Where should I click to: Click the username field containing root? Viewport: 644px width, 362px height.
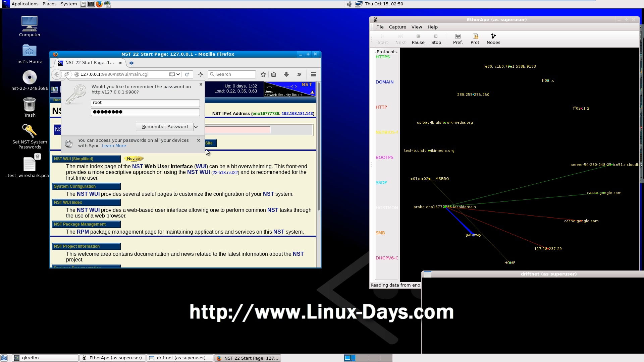coord(145,103)
